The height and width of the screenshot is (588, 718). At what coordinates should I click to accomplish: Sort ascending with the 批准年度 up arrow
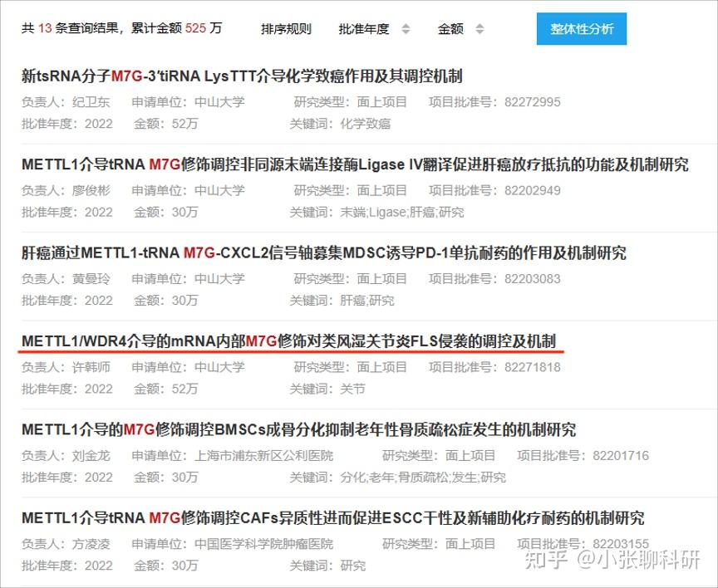(x=405, y=24)
